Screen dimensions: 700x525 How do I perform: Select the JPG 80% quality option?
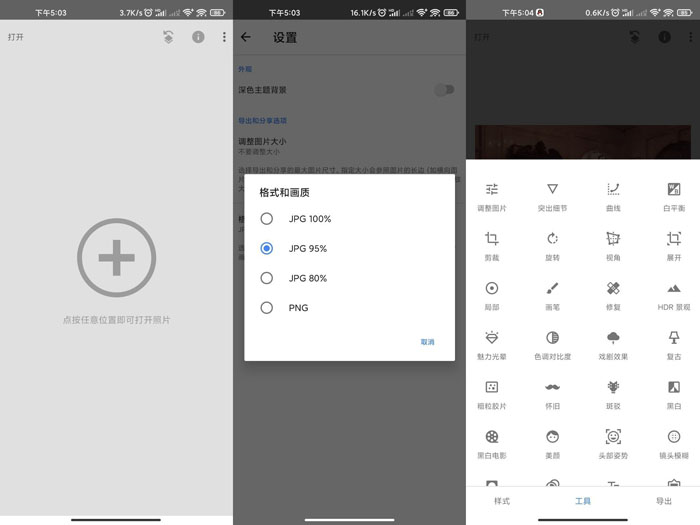(267, 278)
